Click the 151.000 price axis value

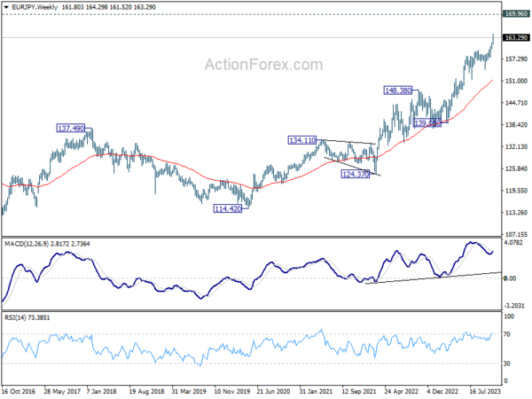click(516, 81)
